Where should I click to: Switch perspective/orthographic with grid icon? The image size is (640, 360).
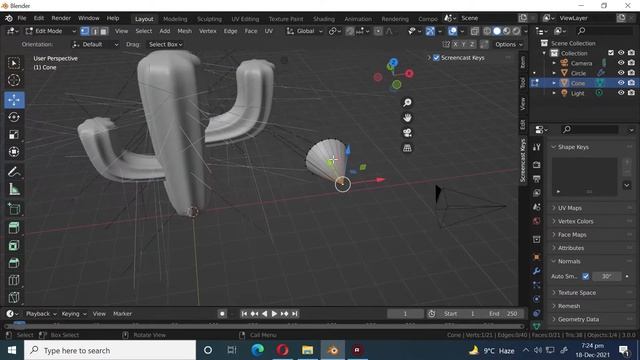(407, 148)
